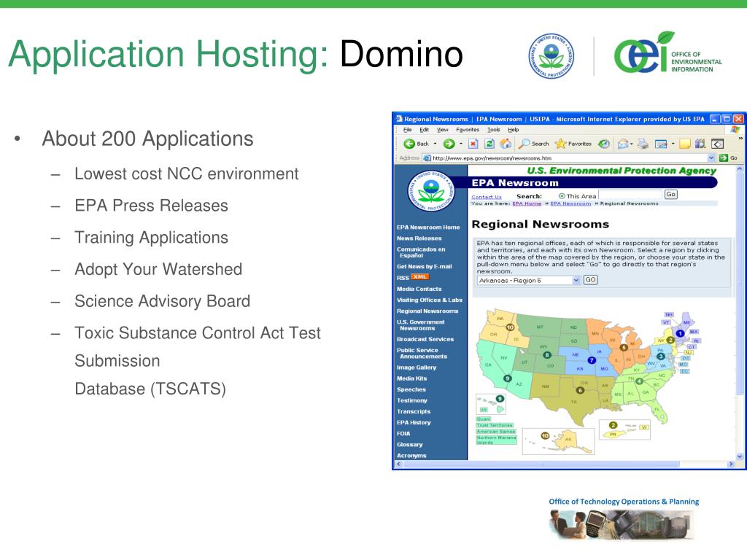Open the Forward button dropdown arrow
The width and height of the screenshot is (747, 560).
[461, 144]
